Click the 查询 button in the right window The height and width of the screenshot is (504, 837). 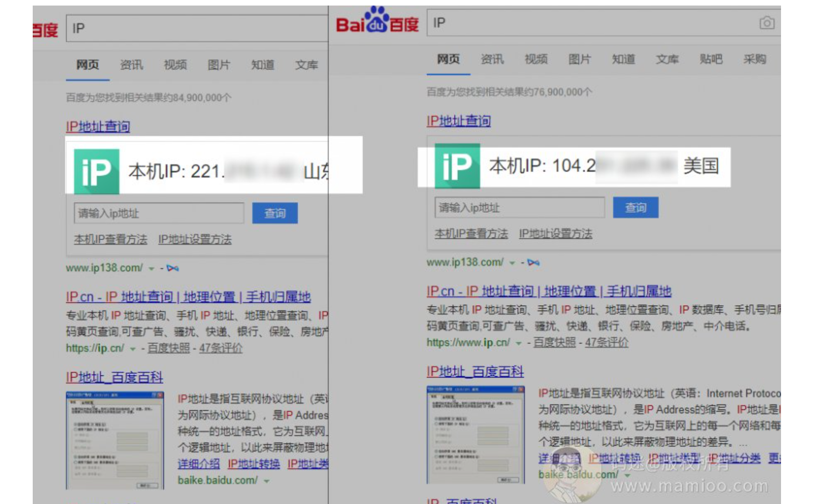[636, 208]
